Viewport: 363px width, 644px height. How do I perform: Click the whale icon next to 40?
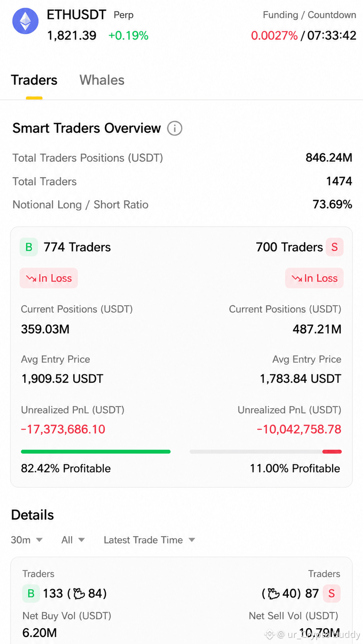click(274, 593)
